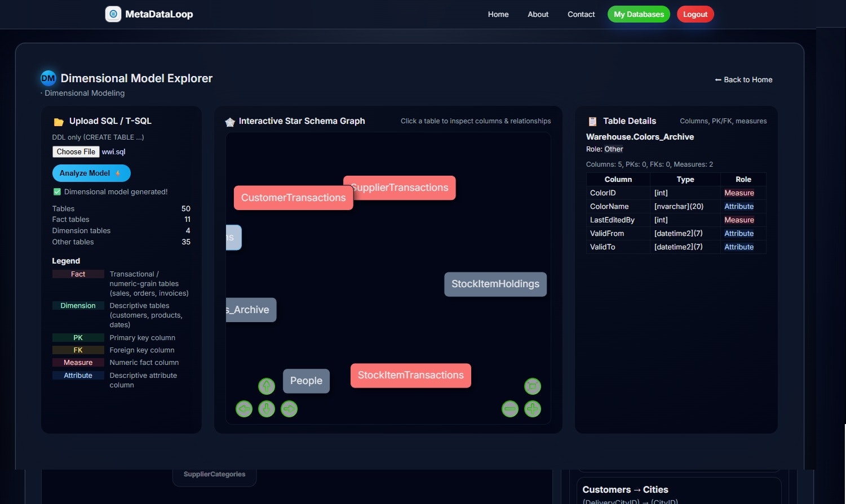Click the fit-to-view graph control icon
Screen dimensions: 846x504
[532, 386]
